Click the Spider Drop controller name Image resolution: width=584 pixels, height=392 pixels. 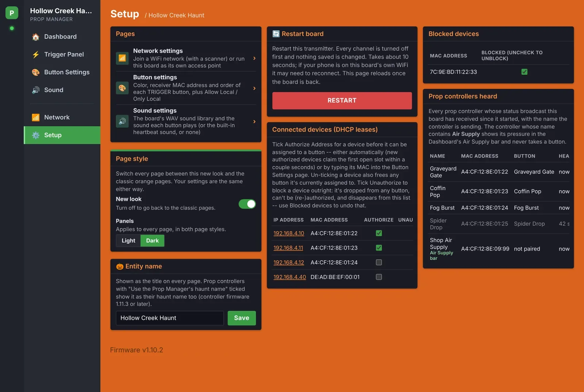tap(438, 224)
